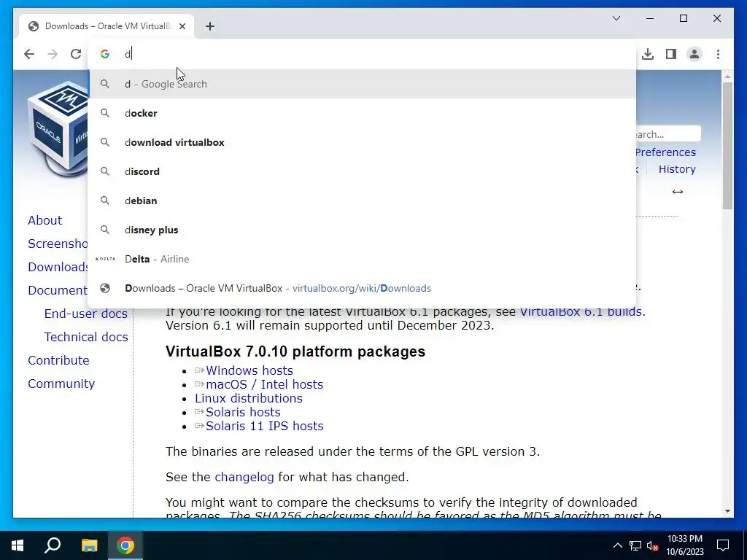Close the Downloads – Oracle VM VirtualBox tab
The height and width of the screenshot is (560, 747).
182,26
